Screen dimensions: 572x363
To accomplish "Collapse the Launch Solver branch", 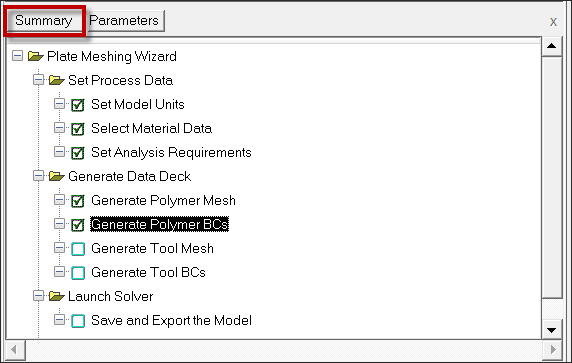I will (38, 296).
